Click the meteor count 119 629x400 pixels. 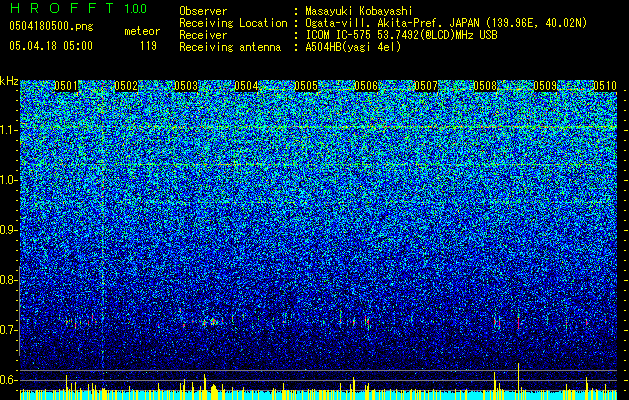(148, 46)
